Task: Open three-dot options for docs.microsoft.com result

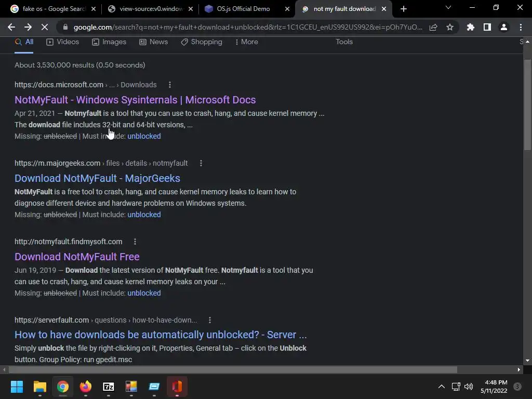Action: [170, 85]
